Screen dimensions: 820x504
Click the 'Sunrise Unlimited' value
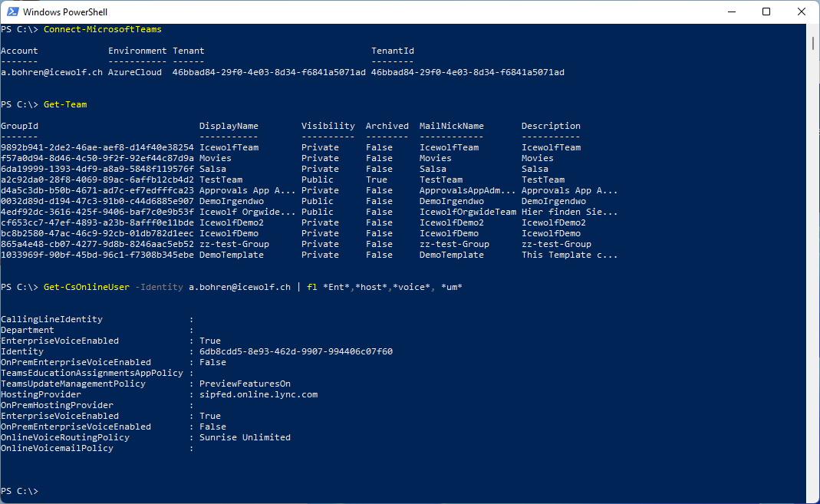click(245, 437)
